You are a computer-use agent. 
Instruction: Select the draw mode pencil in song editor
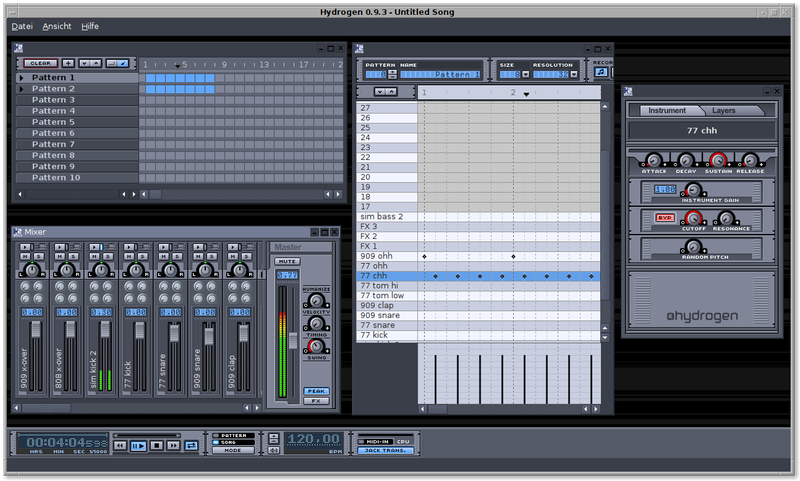[x=124, y=63]
